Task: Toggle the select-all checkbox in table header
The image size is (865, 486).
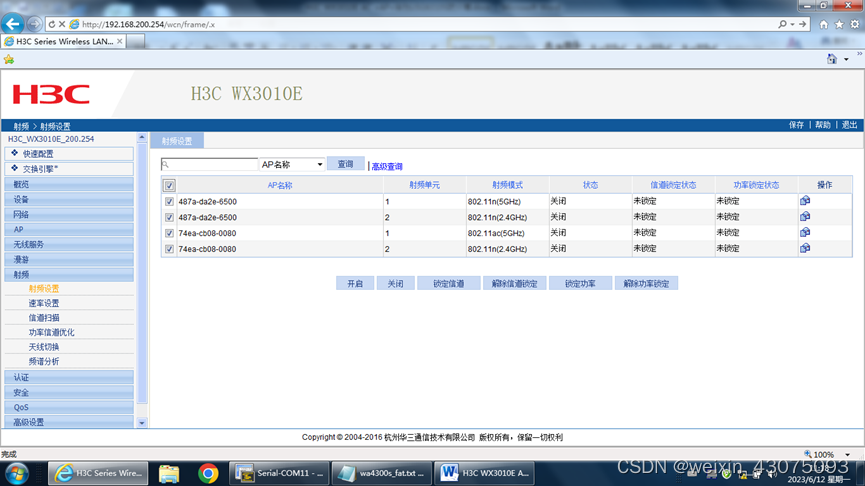Action: point(169,185)
